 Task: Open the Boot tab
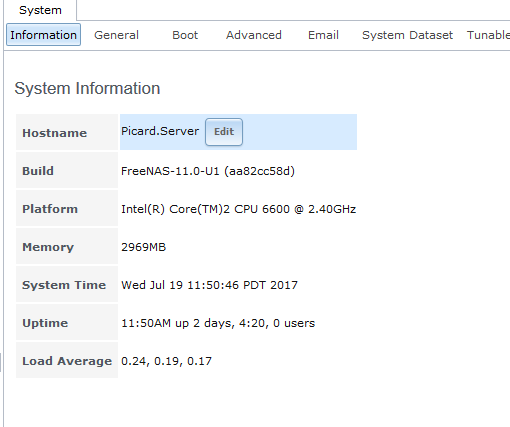(185, 35)
